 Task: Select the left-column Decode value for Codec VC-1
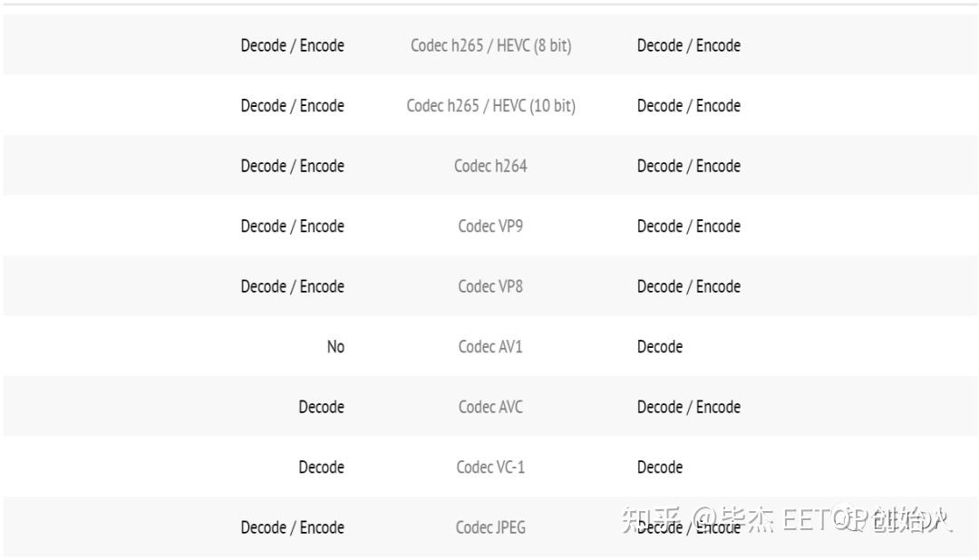pos(322,468)
